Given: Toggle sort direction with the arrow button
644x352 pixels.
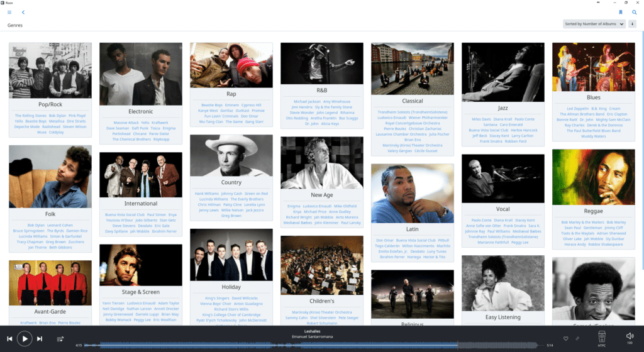Looking at the screenshot, I should [633, 24].
